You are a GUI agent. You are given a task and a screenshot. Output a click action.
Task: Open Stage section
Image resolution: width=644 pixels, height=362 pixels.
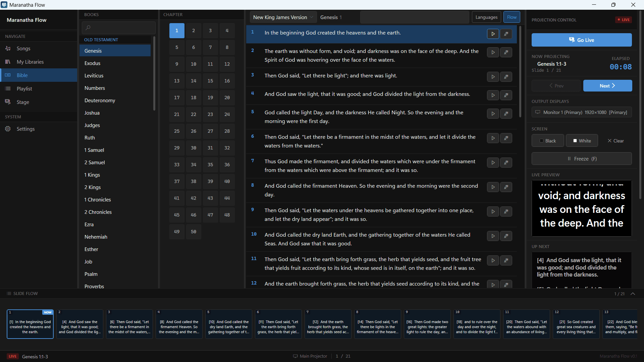pos(39,102)
